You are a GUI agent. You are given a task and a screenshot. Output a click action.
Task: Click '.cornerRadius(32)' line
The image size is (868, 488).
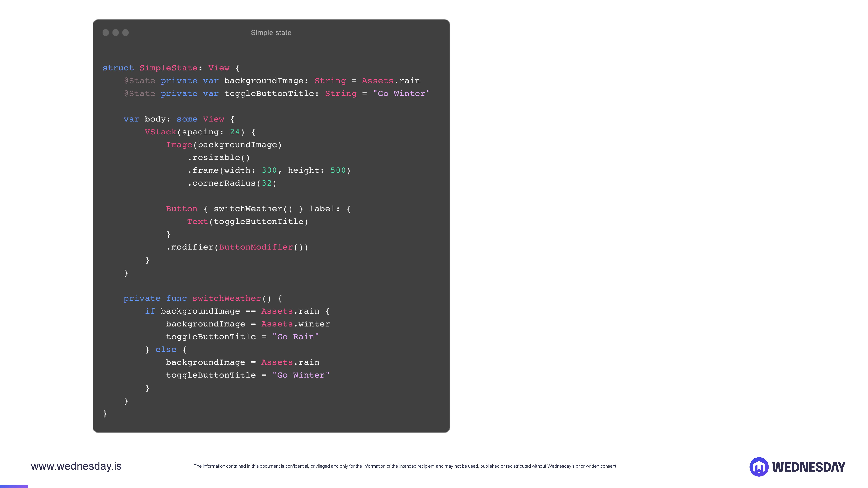232,183
